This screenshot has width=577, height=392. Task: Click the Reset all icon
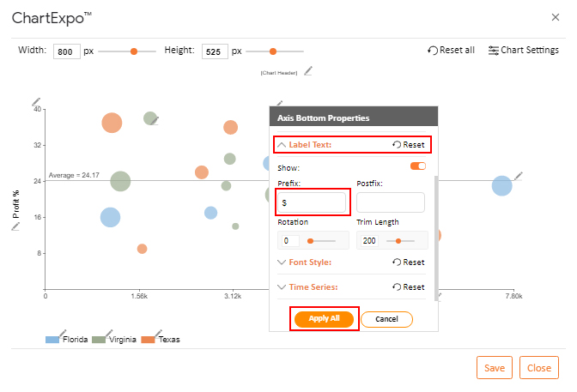point(433,51)
